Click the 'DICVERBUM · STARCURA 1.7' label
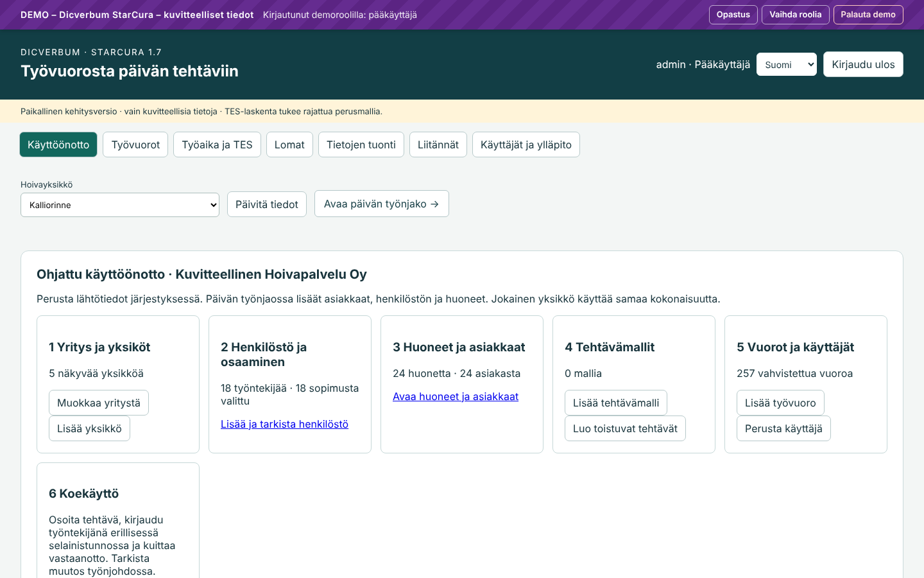 click(91, 52)
